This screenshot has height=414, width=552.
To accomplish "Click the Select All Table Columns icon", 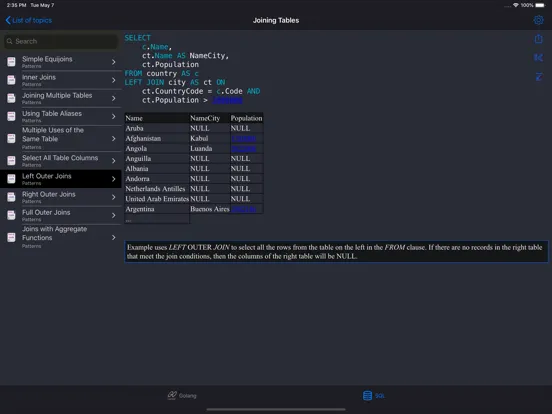I will point(11,161).
